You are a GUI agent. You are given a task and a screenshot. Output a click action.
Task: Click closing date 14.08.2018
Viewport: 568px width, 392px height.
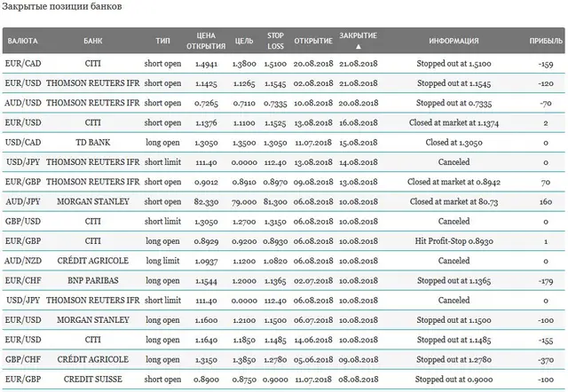pos(359,162)
